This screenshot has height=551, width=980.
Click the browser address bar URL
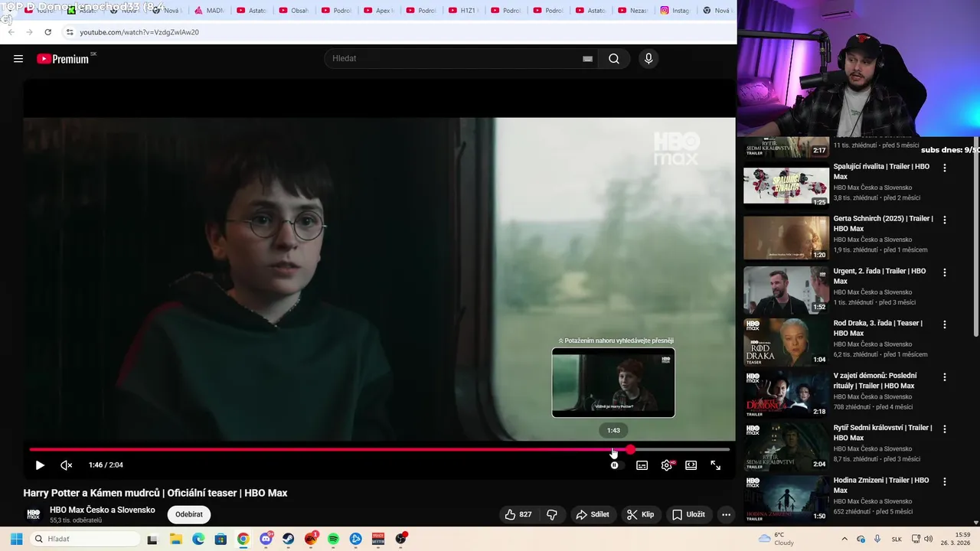(139, 32)
